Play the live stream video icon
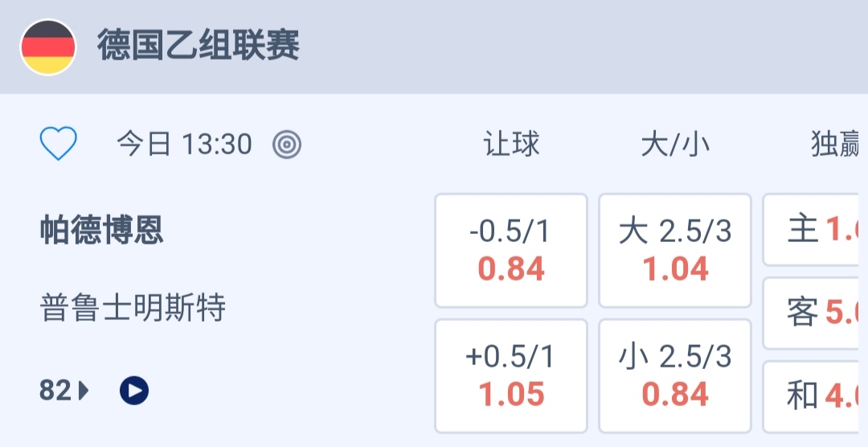The width and height of the screenshot is (868, 447). pos(134,391)
